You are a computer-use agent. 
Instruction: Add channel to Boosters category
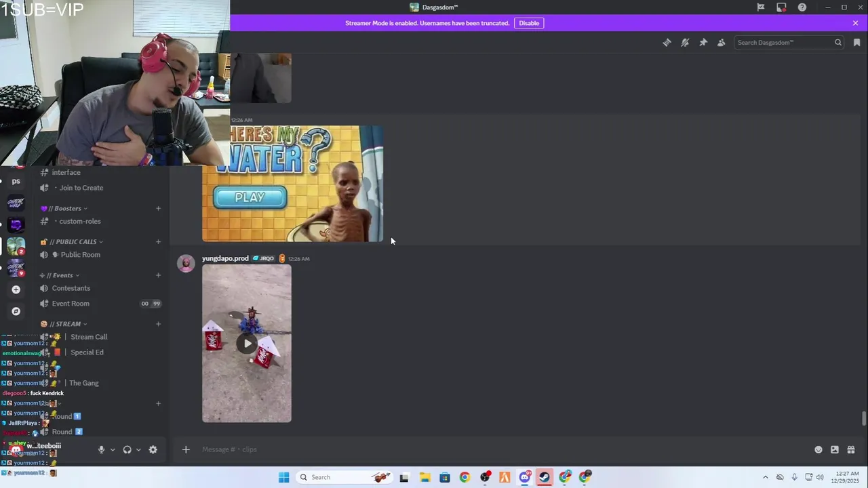(158, 208)
